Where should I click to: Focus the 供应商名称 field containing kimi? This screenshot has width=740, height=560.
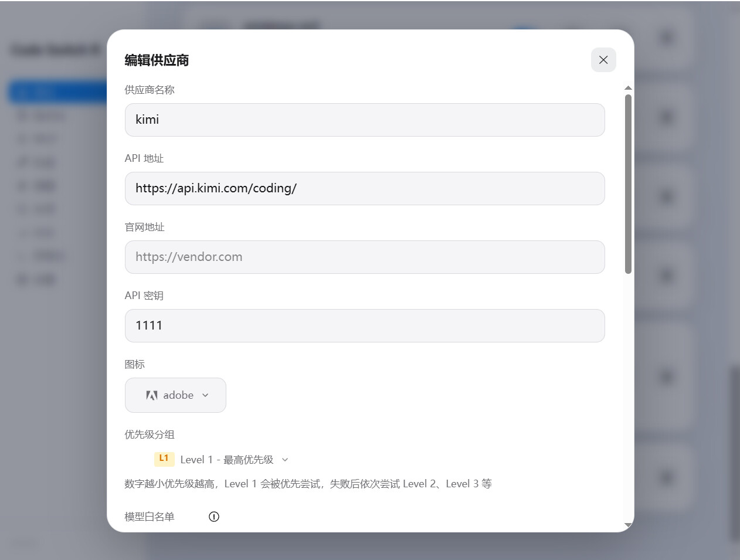(365, 120)
